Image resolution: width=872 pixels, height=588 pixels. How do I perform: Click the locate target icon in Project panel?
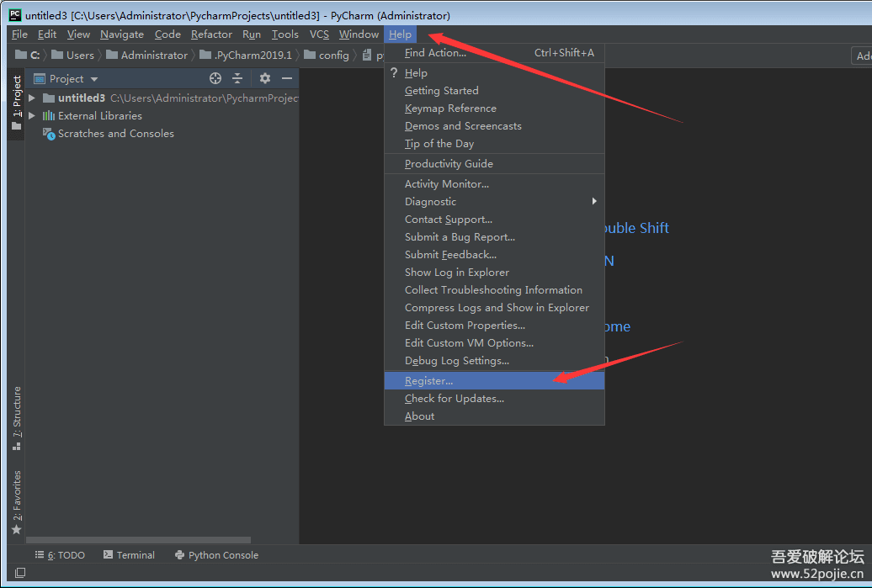[215, 78]
